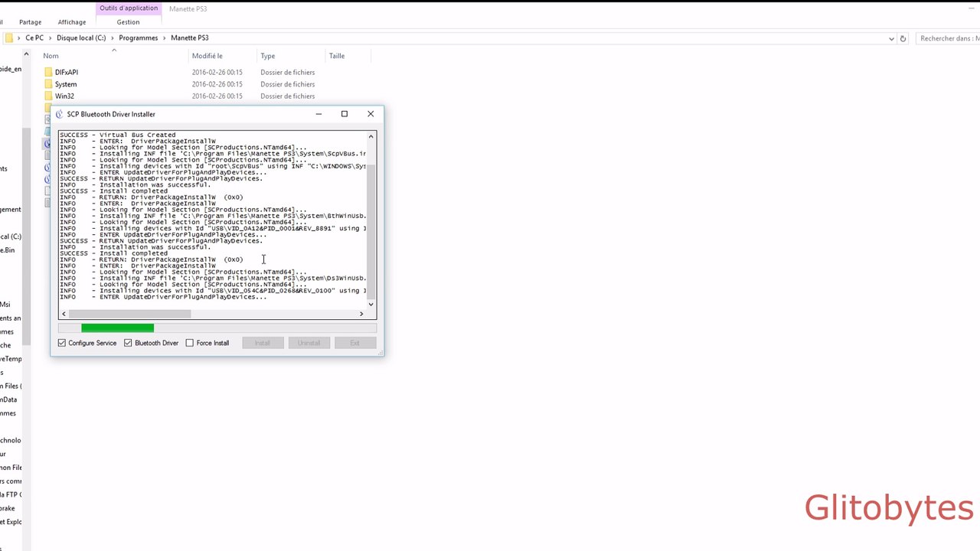Toggle Configure Service checkbox
The image size is (980, 551).
62,343
